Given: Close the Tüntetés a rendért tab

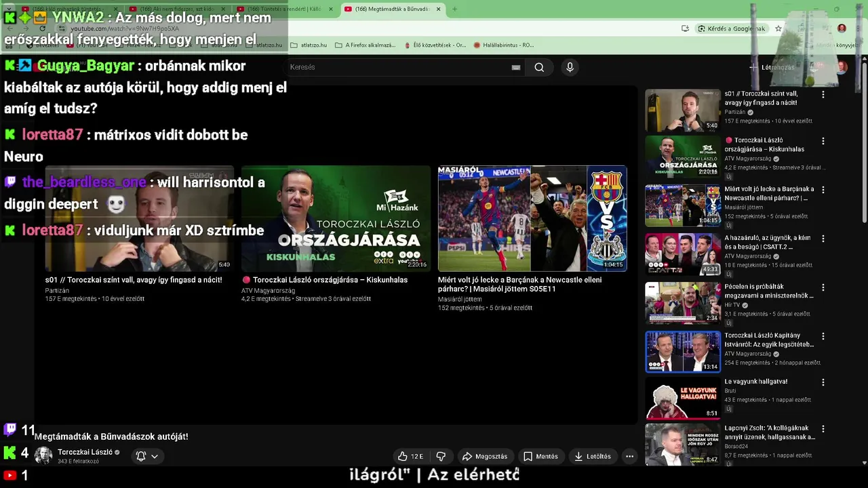Looking at the screenshot, I should pos(330,9).
